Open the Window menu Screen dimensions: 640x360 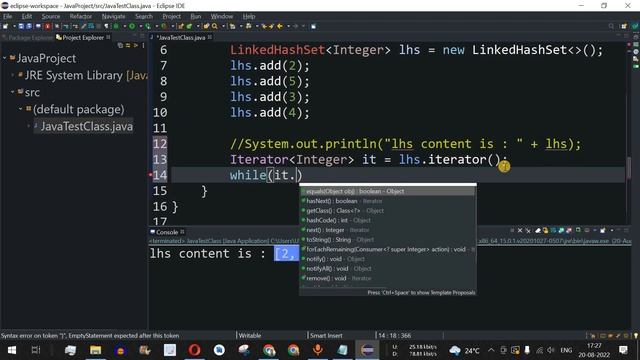(222, 16)
